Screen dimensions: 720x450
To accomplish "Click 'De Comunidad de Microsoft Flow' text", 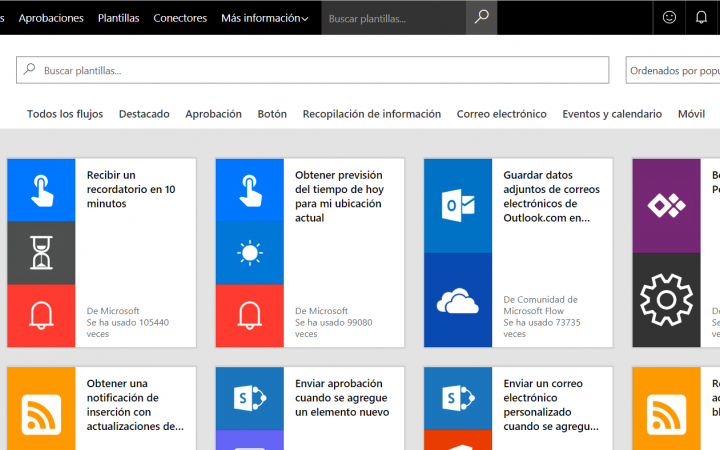I will pyautogui.click(x=540, y=305).
